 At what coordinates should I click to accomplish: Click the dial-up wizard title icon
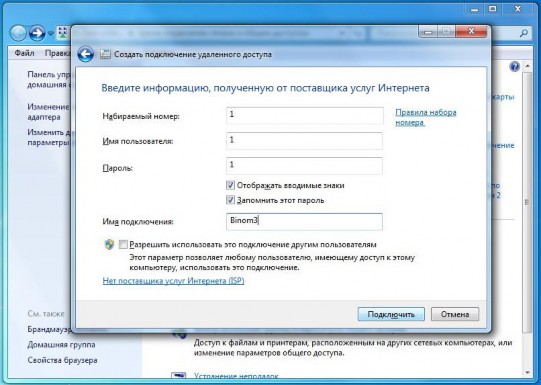pos(105,55)
